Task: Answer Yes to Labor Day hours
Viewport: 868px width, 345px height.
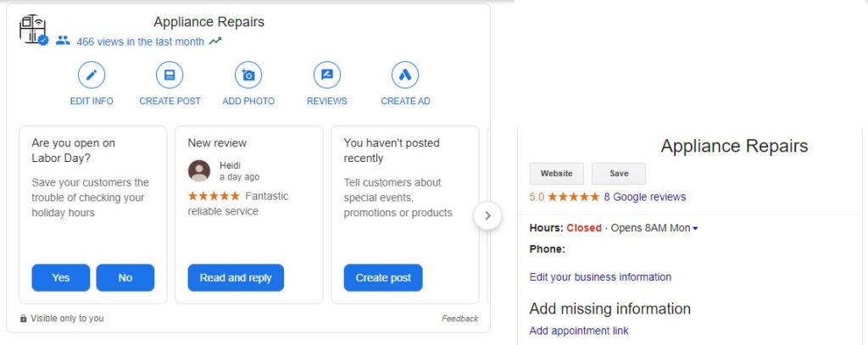Action: 61,277
